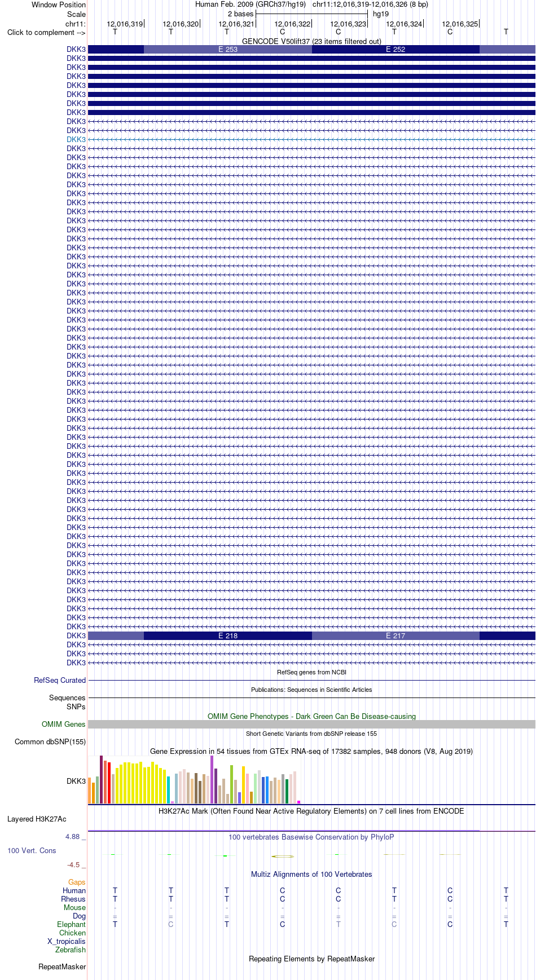Open the OMIM Gene Phenotypes track title

coord(311,716)
